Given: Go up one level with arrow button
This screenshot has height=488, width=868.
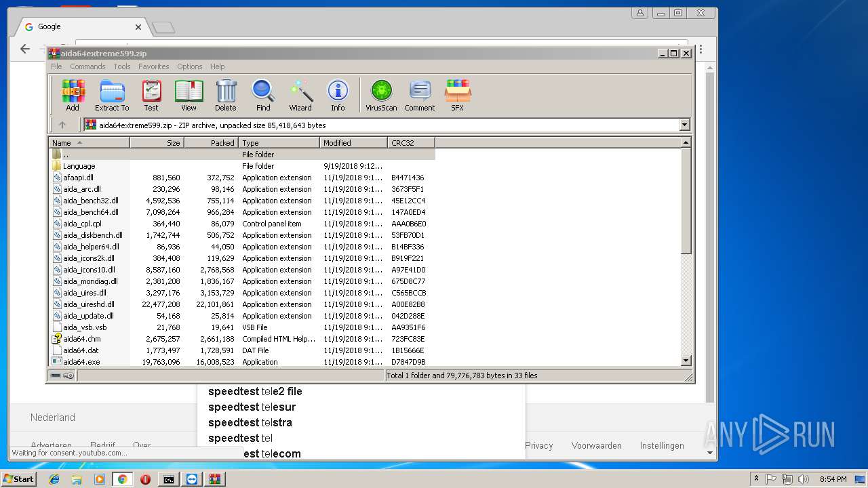Looking at the screenshot, I should pyautogui.click(x=62, y=125).
